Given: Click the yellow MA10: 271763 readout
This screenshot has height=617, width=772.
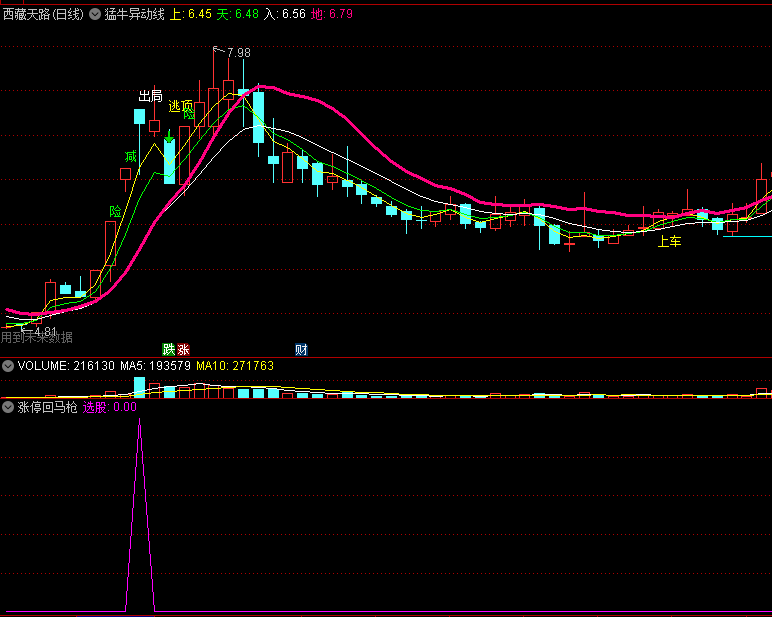Looking at the screenshot, I should pos(235,366).
